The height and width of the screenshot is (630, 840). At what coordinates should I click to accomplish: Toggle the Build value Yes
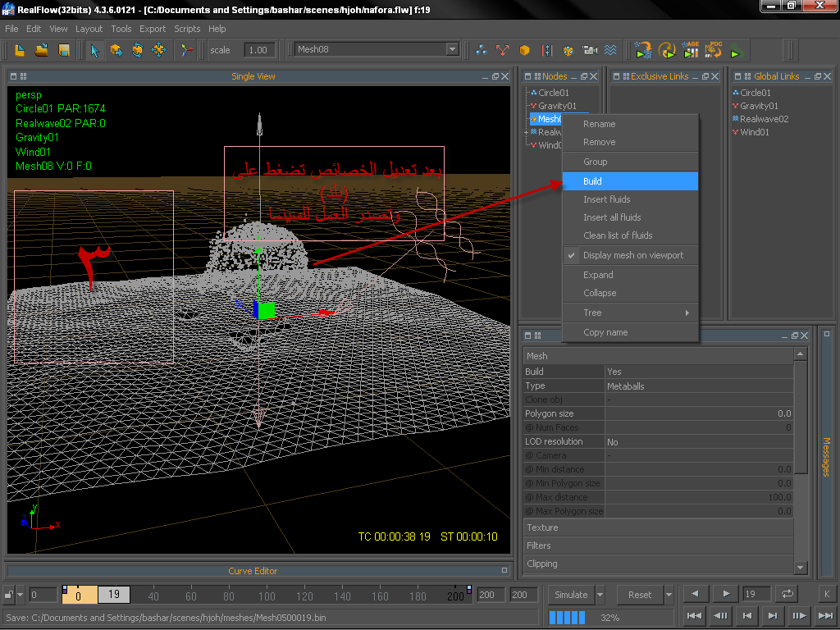[699, 372]
